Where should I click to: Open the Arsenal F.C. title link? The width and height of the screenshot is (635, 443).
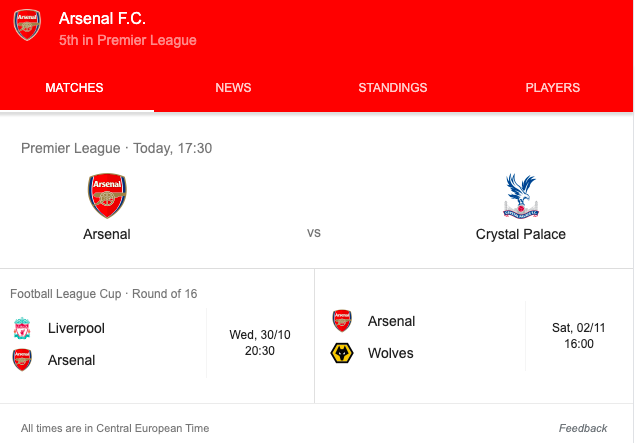[101, 18]
